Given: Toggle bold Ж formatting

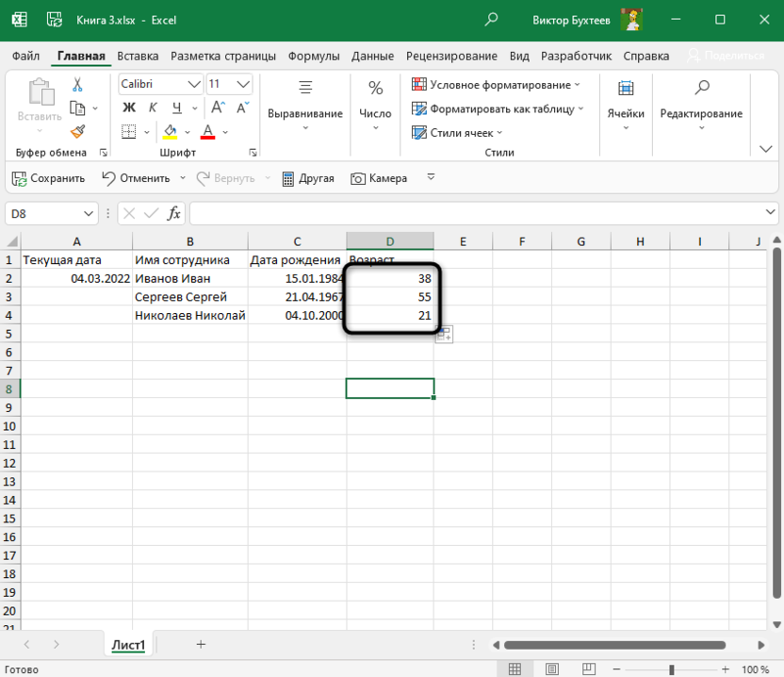Looking at the screenshot, I should coord(129,108).
